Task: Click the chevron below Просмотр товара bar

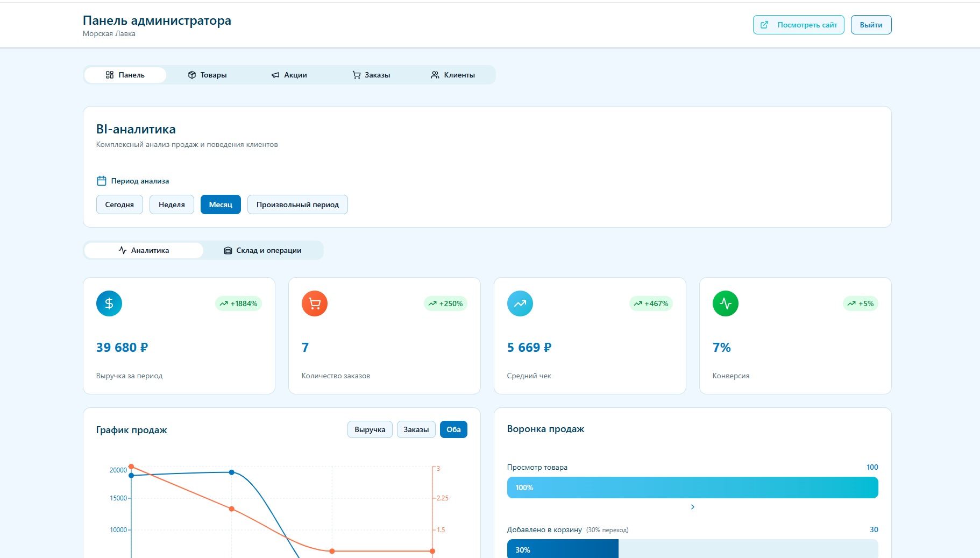Action: (693, 507)
